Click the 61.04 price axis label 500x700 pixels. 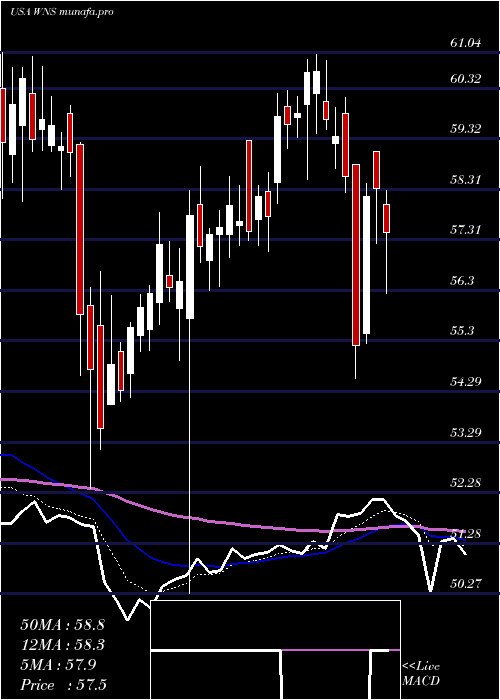coord(466,43)
